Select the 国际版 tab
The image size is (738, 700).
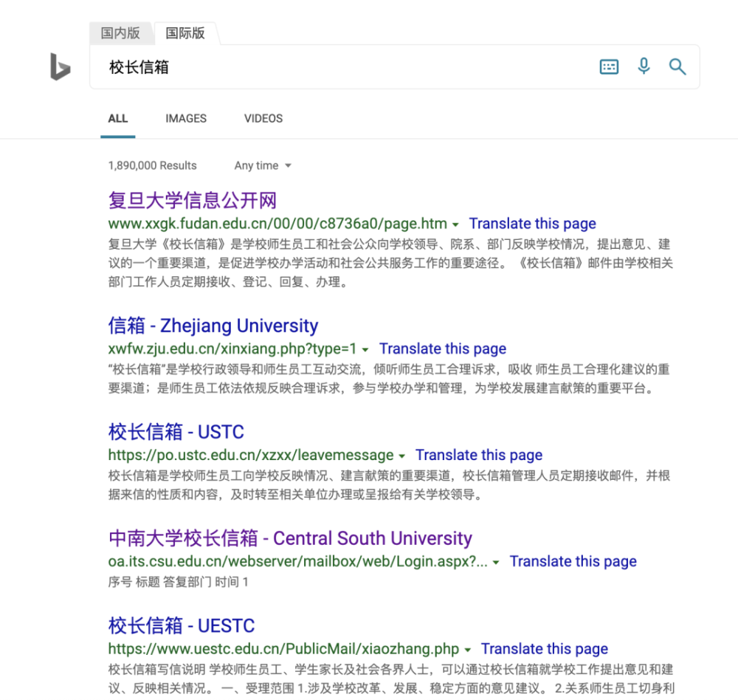coord(184,33)
